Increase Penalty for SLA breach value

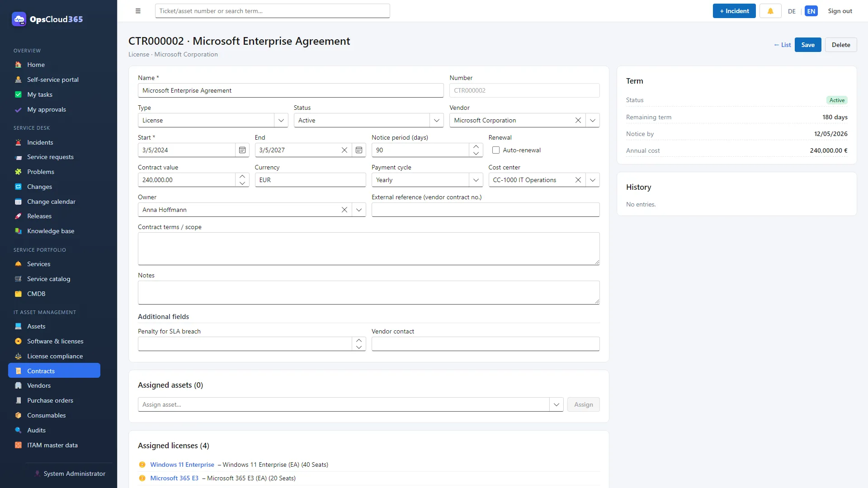pyautogui.click(x=359, y=340)
